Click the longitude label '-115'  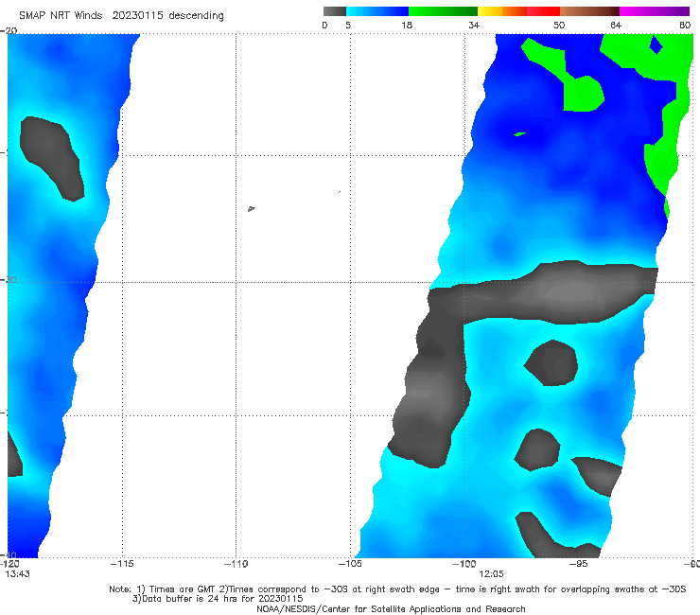(x=122, y=564)
